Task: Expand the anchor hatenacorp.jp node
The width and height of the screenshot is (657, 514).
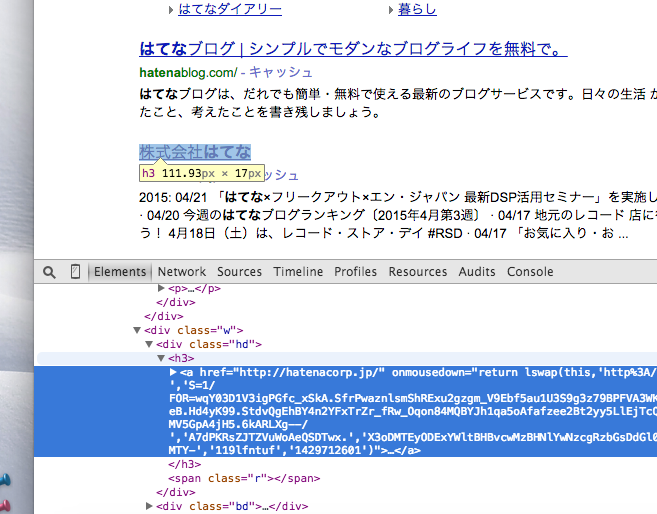Action: [173, 372]
